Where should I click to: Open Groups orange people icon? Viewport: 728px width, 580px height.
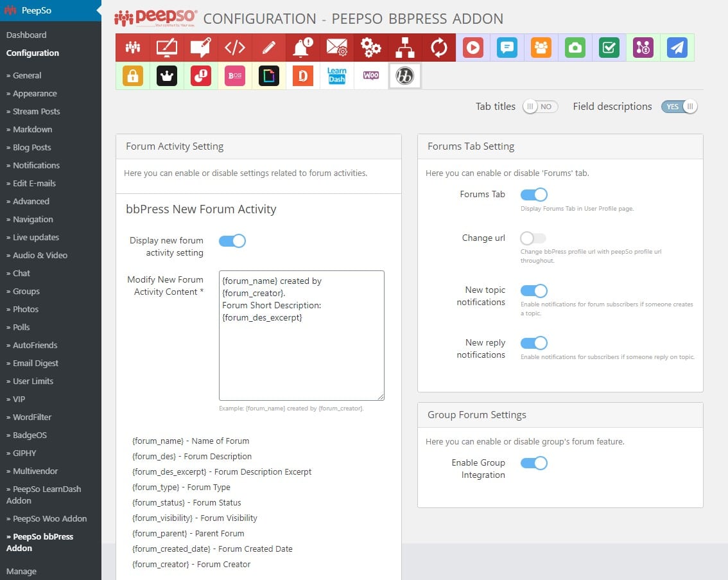tap(541, 48)
